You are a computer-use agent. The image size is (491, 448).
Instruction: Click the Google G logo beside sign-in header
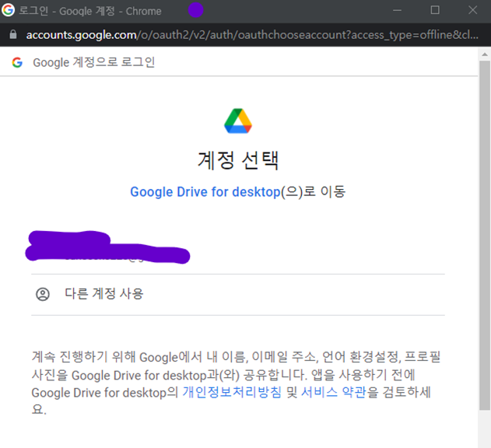(x=17, y=62)
